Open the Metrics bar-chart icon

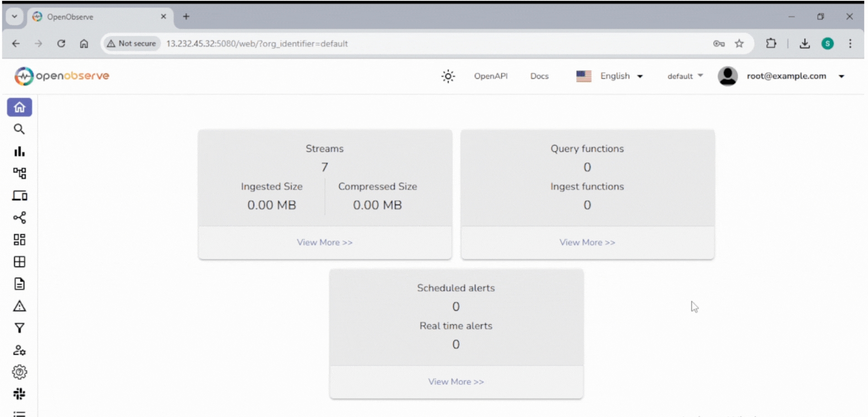[19, 151]
